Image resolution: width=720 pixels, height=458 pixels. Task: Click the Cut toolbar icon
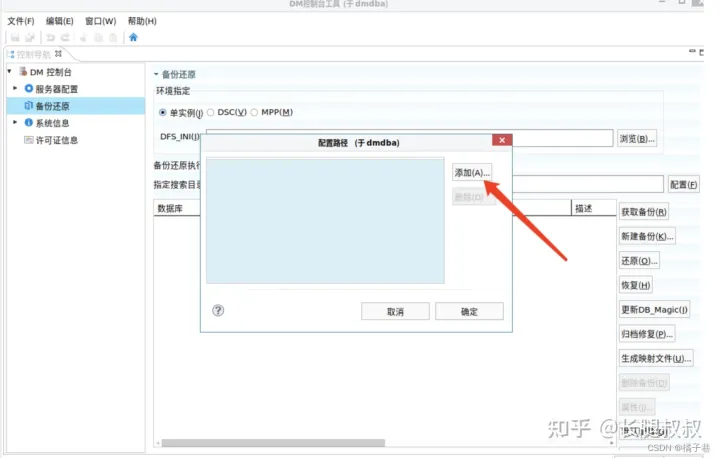click(84, 37)
